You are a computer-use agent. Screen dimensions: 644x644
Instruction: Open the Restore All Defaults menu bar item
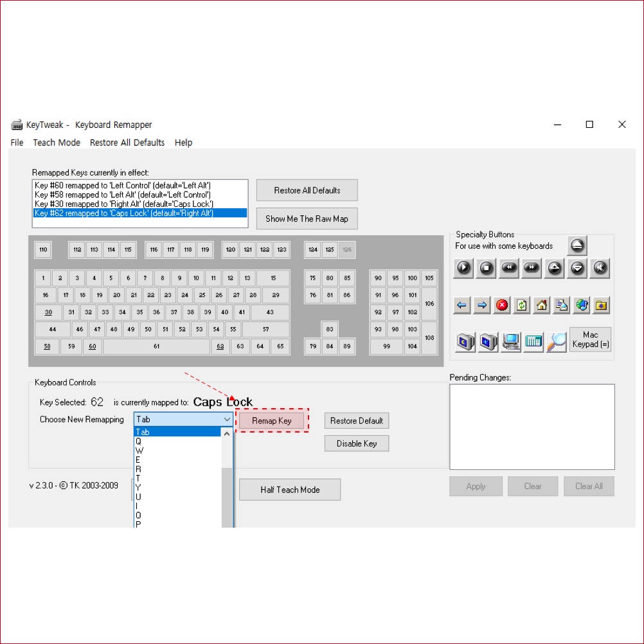(127, 143)
